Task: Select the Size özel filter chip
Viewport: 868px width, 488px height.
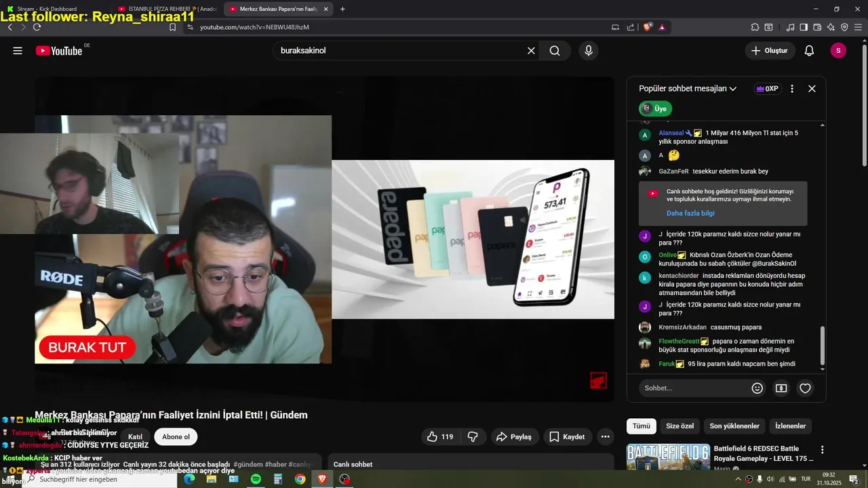Action: click(679, 426)
